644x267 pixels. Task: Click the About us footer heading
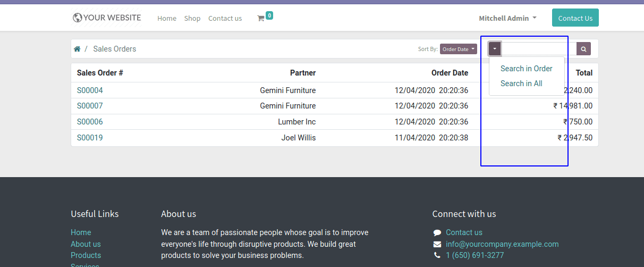click(x=179, y=214)
